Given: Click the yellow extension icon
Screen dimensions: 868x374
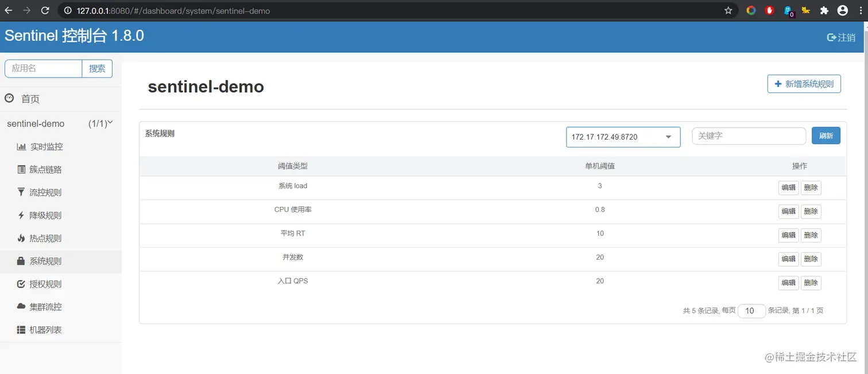Looking at the screenshot, I should tap(806, 10).
